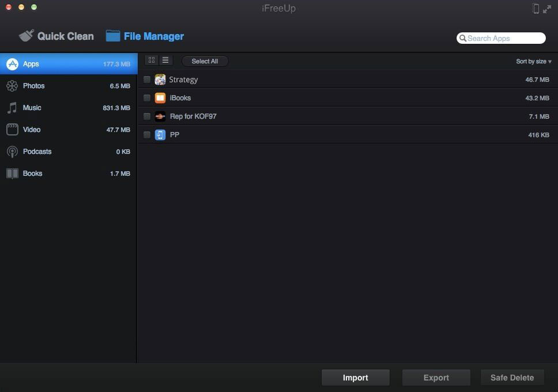Focus the Search Apps input field
This screenshot has height=392, width=558.
coord(501,38)
